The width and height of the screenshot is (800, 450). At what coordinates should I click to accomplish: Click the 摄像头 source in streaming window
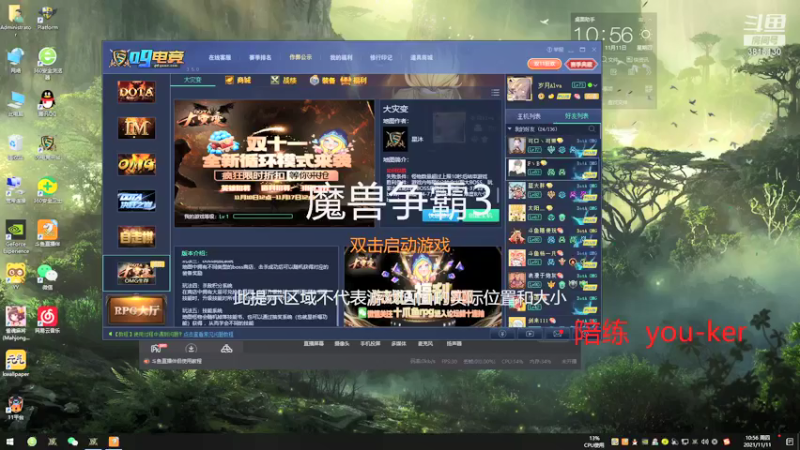pos(341,344)
